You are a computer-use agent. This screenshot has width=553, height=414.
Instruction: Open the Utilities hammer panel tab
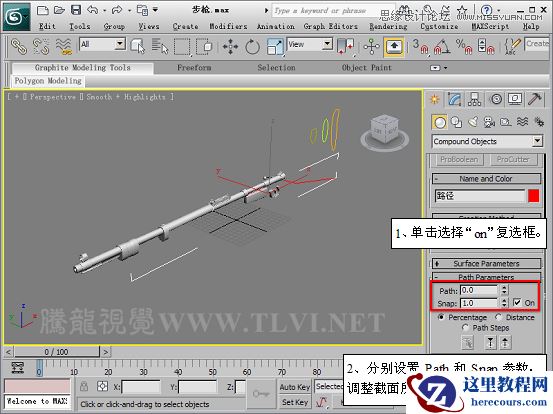click(x=535, y=99)
